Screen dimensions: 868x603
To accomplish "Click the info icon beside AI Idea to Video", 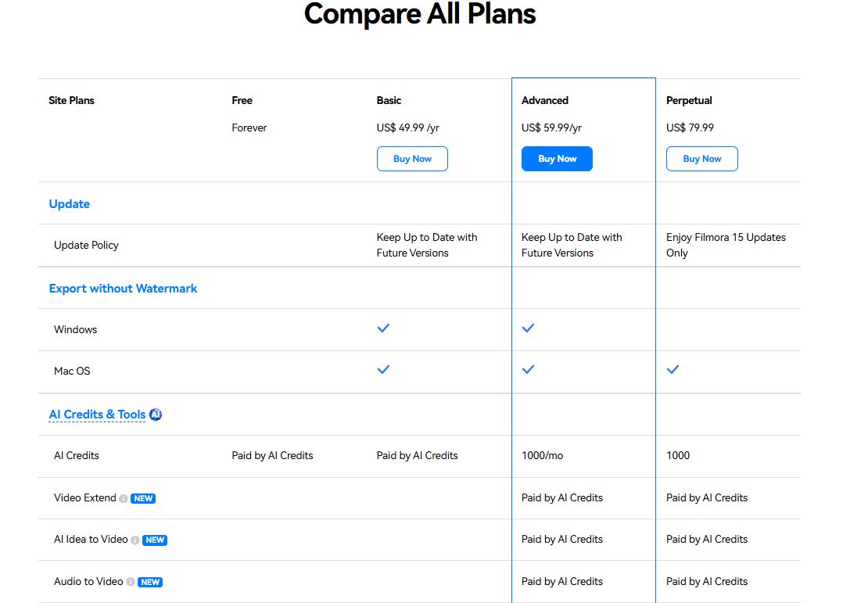I will tap(135, 540).
